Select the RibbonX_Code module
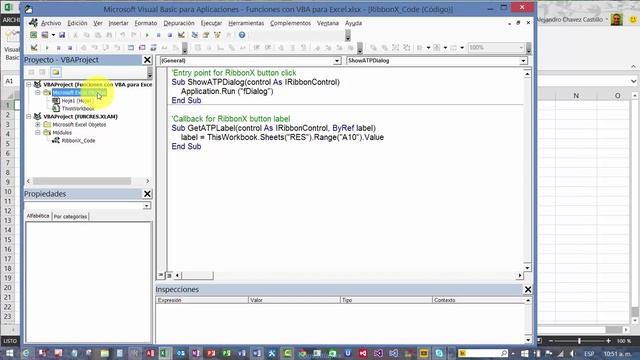Viewport: 640px width, 360px height. click(78, 141)
